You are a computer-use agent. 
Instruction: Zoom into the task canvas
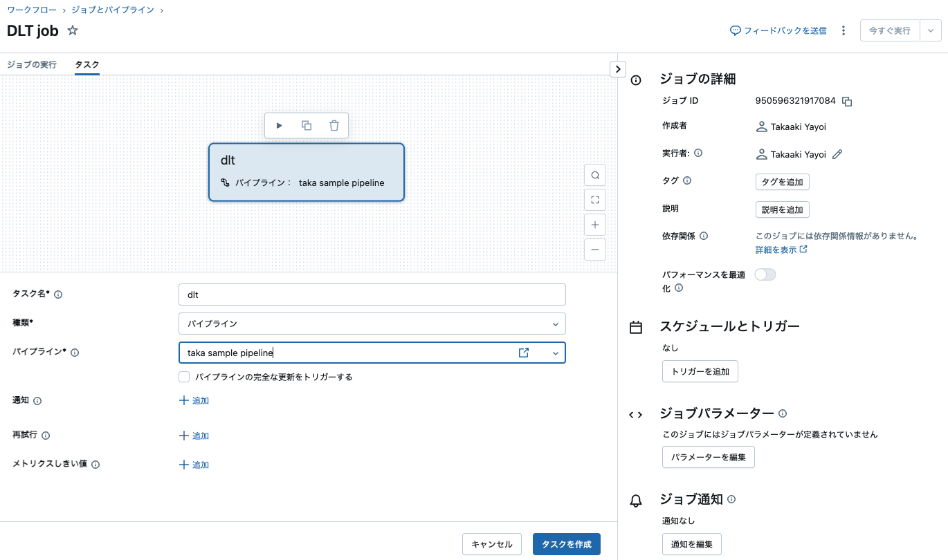point(594,224)
